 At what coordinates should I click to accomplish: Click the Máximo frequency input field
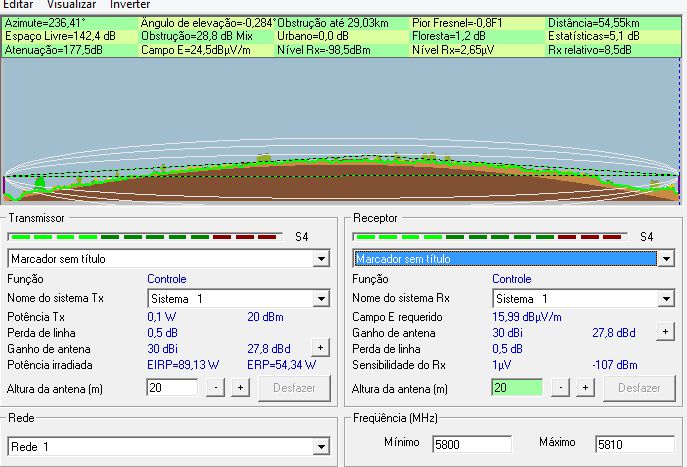click(x=633, y=443)
